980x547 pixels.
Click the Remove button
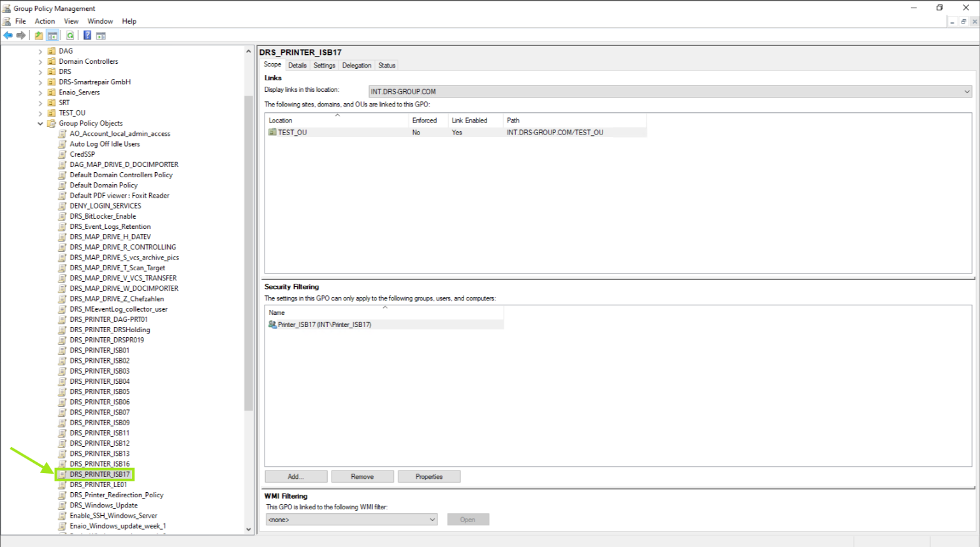click(362, 477)
